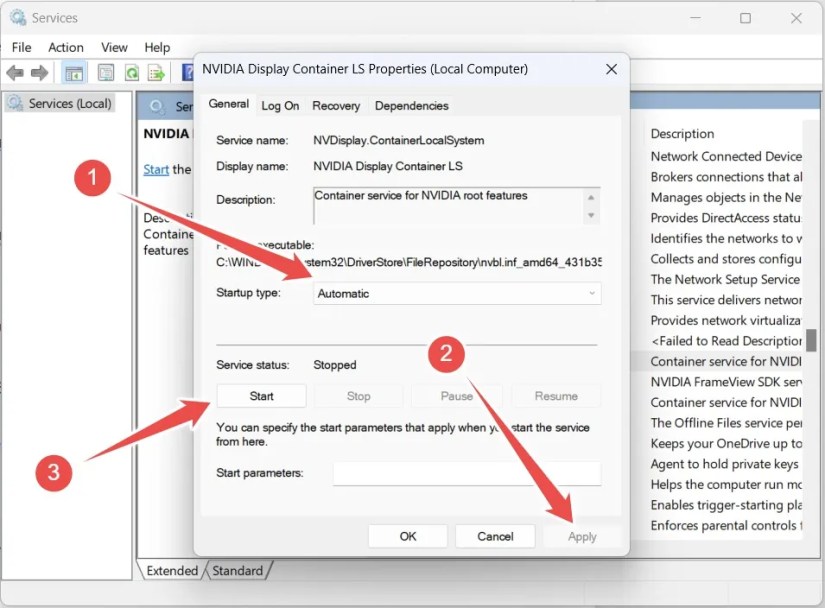The image size is (825, 608).
Task: Select 'Agent to hold private keys' row
Action: [726, 464]
